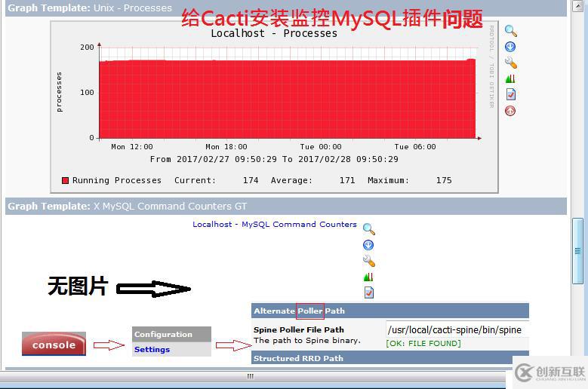Image resolution: width=588 pixels, height=389 pixels.
Task: Open the Localhost - MySQL Command Counters link
Action: pyautogui.click(x=275, y=224)
